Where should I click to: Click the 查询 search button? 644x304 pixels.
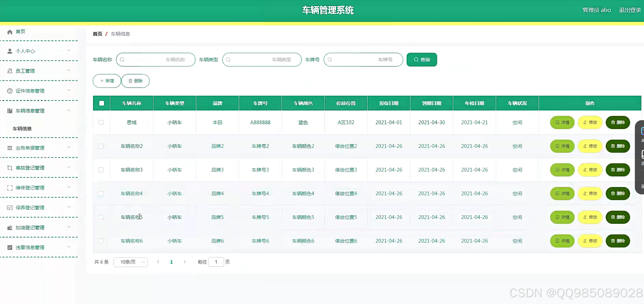[422, 60]
